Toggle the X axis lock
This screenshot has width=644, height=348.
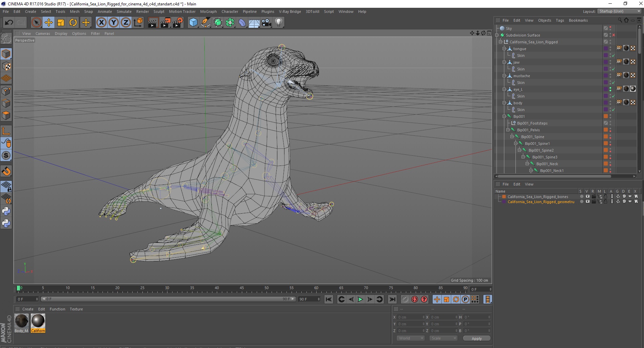coord(101,23)
